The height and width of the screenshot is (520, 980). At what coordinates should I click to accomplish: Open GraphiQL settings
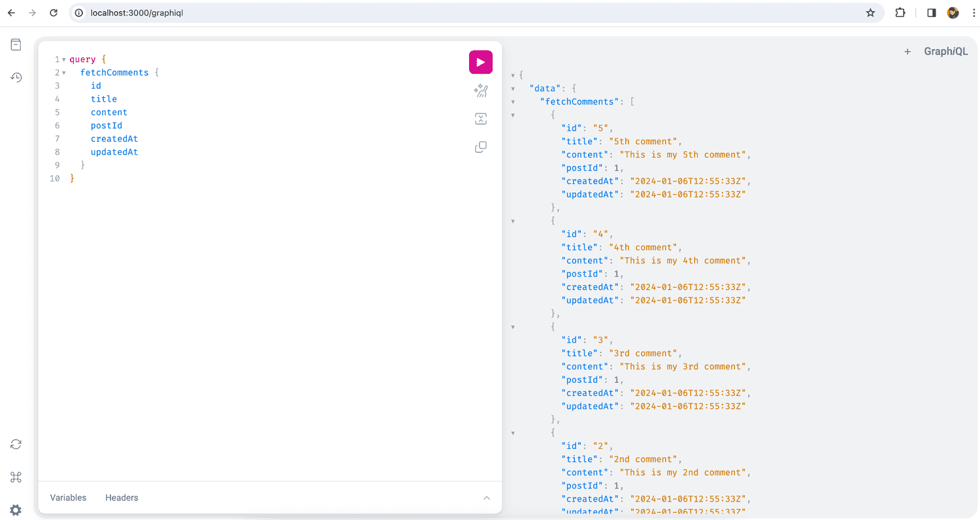(x=16, y=510)
